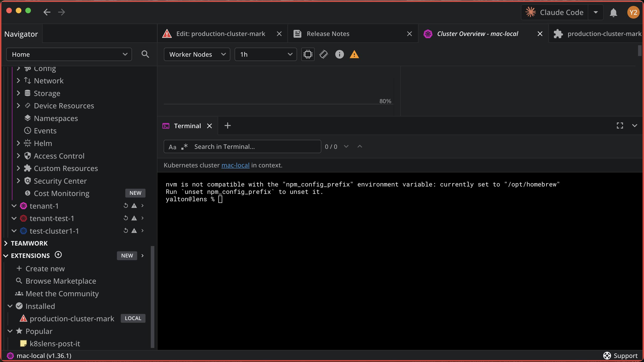Click the Navigator sidebar scrollbar
The height and width of the screenshot is (362, 644).
click(152, 297)
